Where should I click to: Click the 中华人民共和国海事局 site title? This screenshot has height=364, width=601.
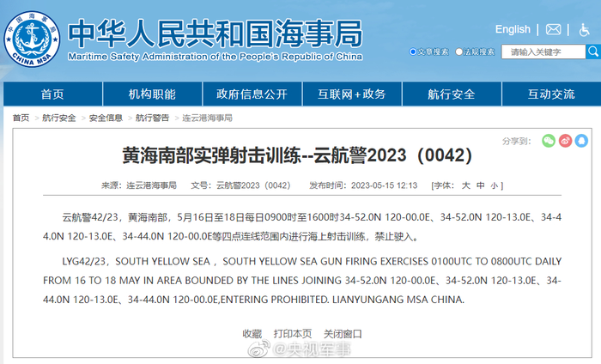(216, 33)
